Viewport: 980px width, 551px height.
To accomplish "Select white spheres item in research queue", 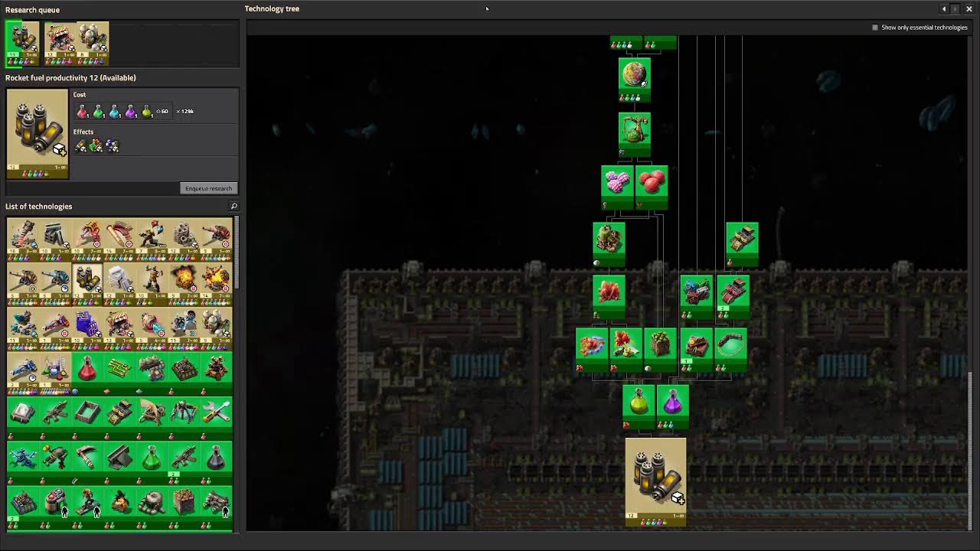I will (93, 43).
